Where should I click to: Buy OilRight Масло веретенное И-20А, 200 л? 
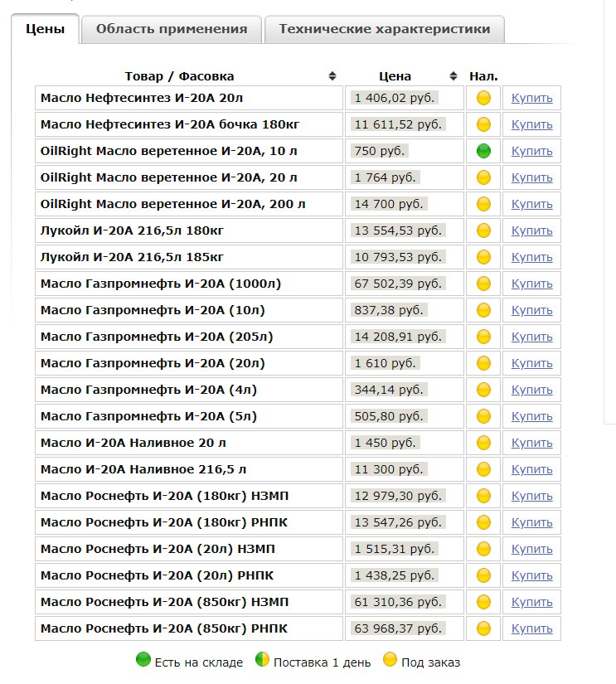point(531,204)
